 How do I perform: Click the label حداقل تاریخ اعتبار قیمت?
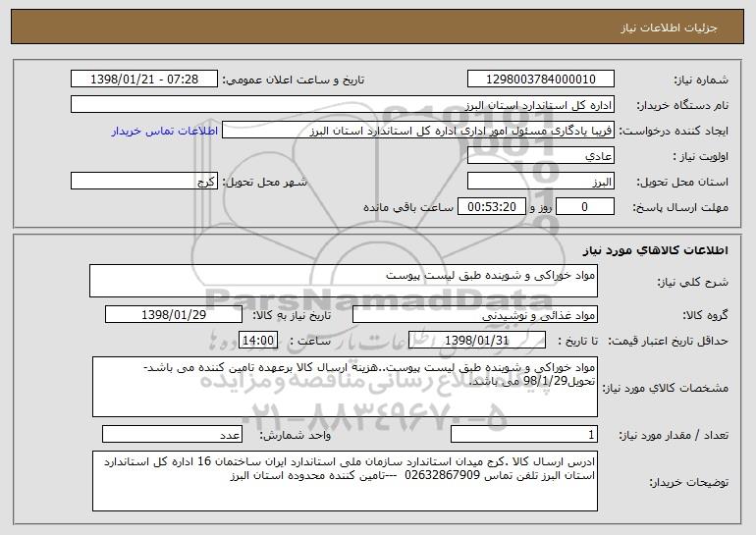pos(668,342)
